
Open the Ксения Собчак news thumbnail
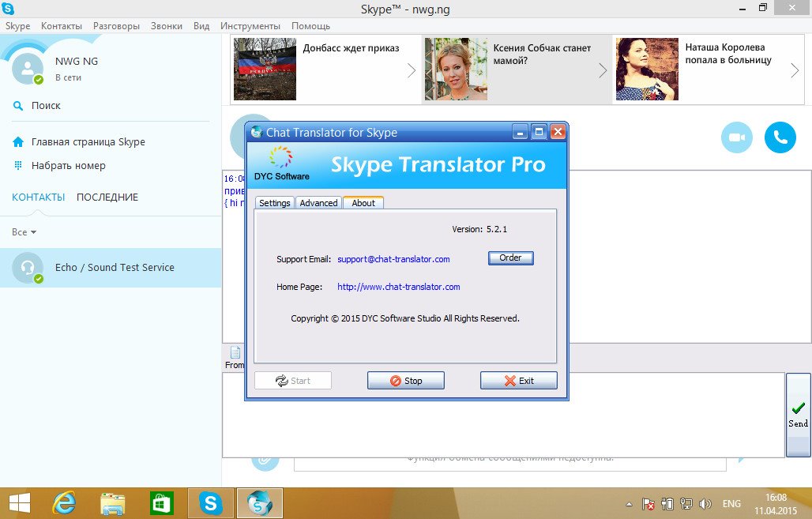click(456, 69)
